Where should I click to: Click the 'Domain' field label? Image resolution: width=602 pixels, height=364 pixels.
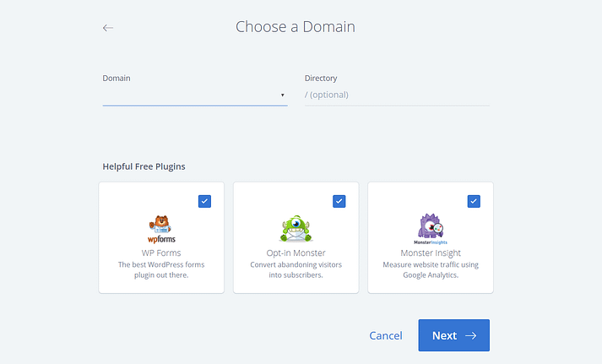point(117,78)
